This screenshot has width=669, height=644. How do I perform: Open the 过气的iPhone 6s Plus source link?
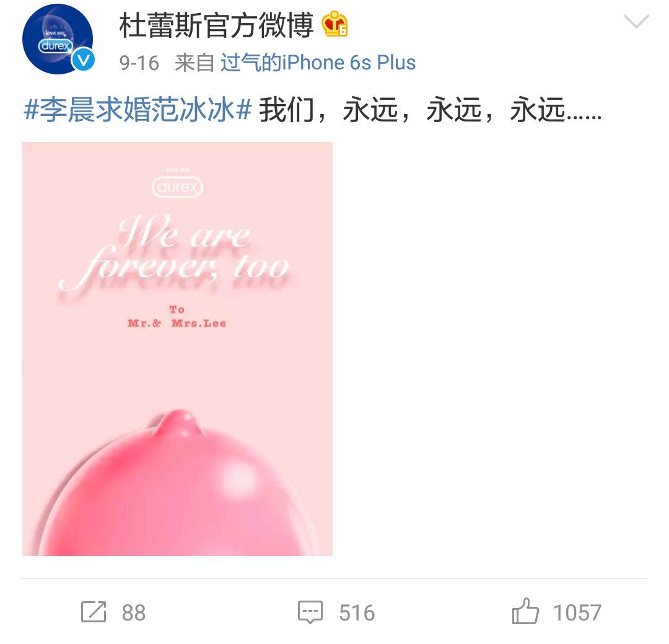click(x=318, y=63)
